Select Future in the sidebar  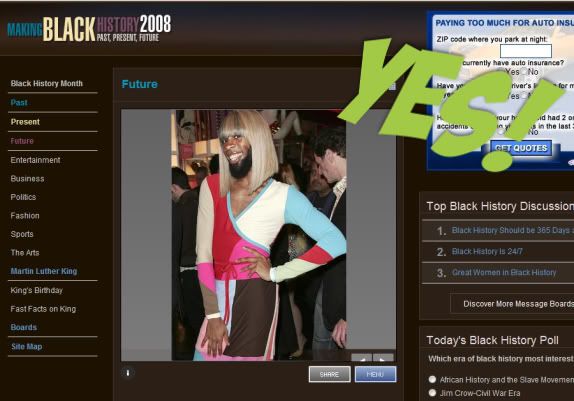[22, 141]
